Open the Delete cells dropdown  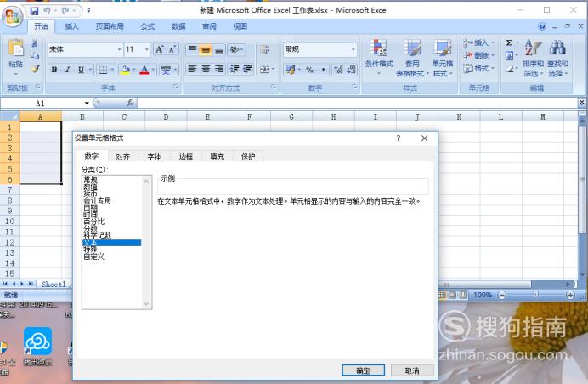tap(479, 55)
